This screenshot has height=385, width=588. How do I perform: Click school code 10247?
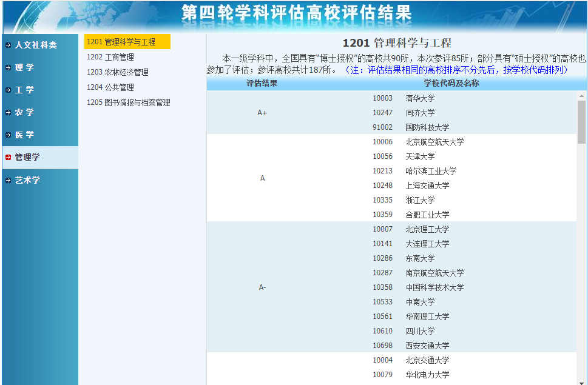tap(382, 113)
